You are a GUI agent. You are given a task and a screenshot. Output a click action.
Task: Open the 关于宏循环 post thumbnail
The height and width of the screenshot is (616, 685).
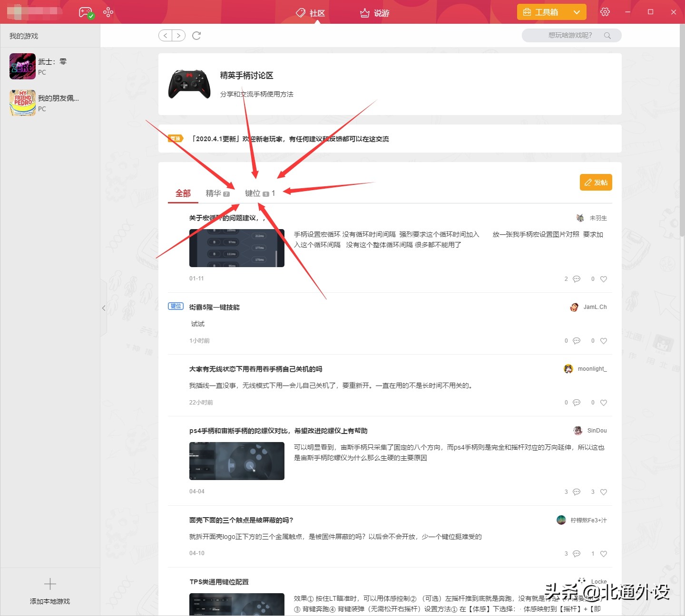click(x=237, y=248)
